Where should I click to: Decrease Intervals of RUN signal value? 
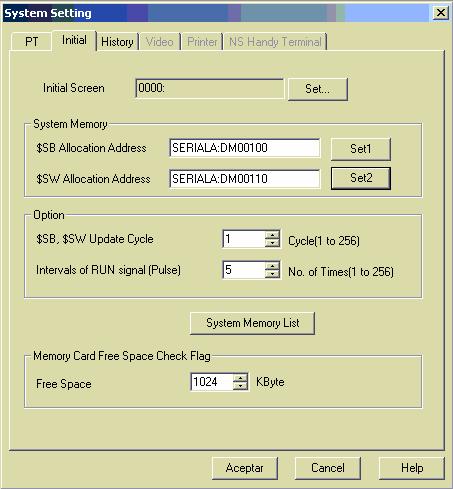[272, 274]
